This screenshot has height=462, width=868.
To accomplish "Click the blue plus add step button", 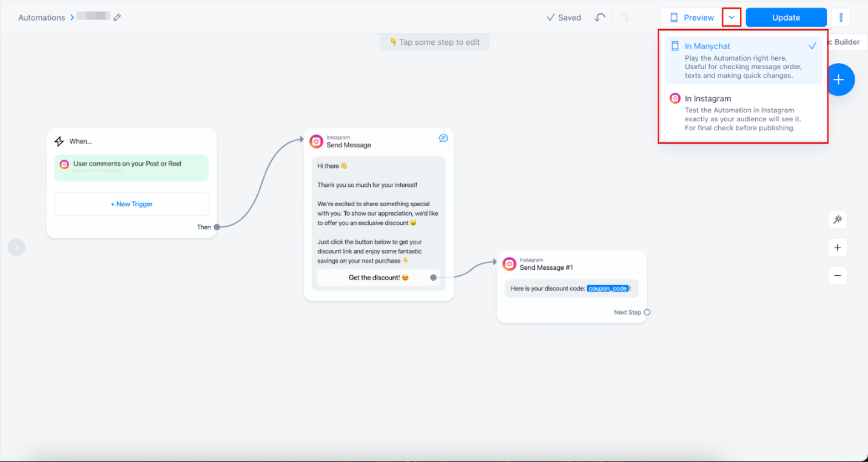I will (x=839, y=79).
